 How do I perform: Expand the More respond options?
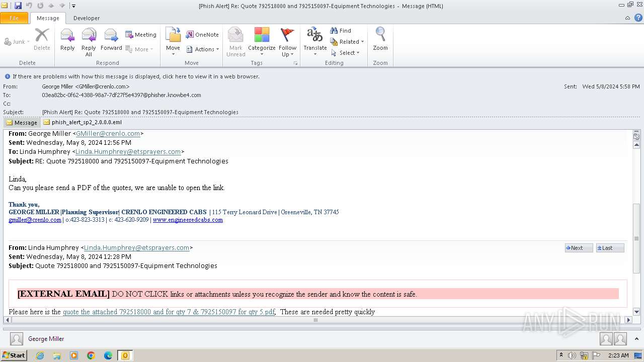(139, 49)
